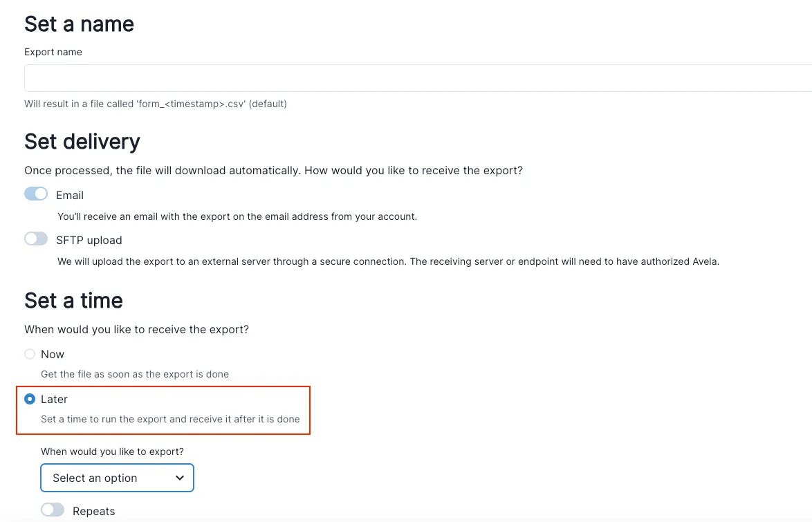
Task: Select the Now radio button
Action: click(x=30, y=354)
